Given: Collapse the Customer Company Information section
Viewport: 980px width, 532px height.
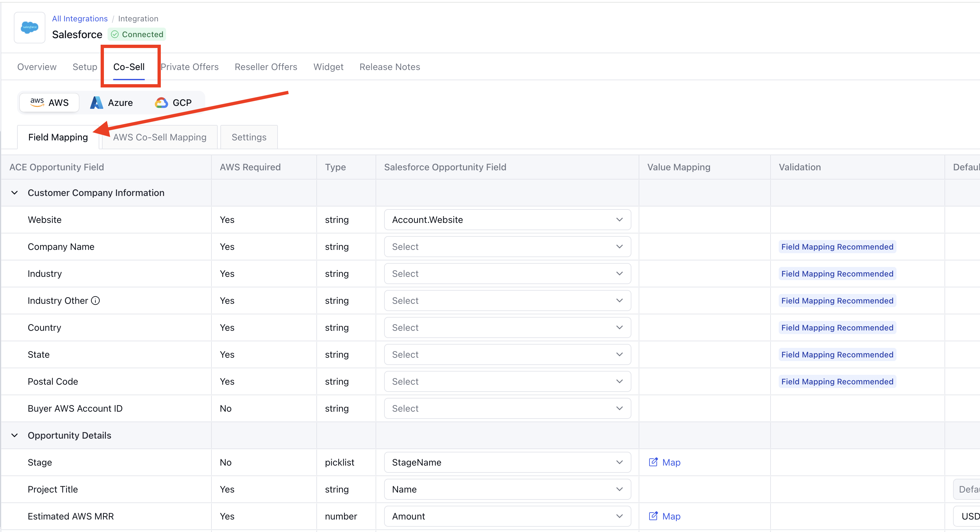Looking at the screenshot, I should coord(14,193).
